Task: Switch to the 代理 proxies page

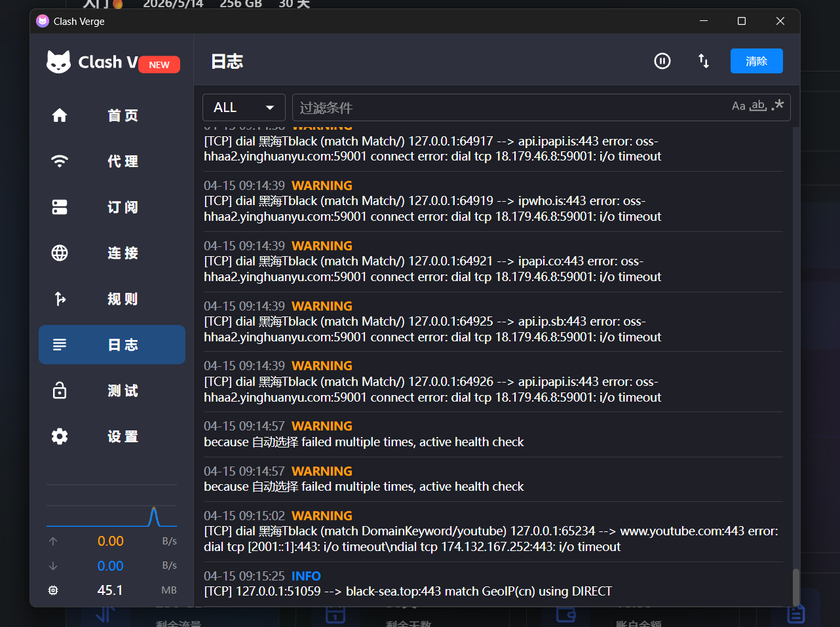Action: [x=123, y=161]
